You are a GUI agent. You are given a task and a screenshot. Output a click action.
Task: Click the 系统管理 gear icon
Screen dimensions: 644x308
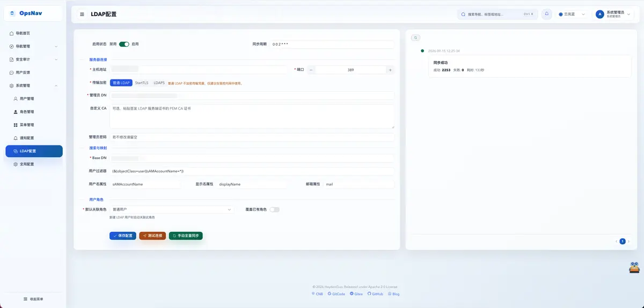pyautogui.click(x=12, y=86)
